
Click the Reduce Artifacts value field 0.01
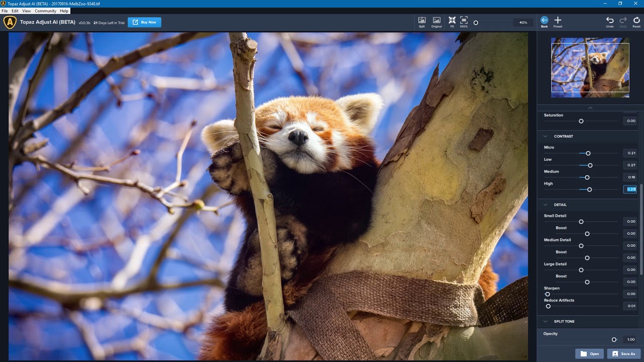(630, 306)
